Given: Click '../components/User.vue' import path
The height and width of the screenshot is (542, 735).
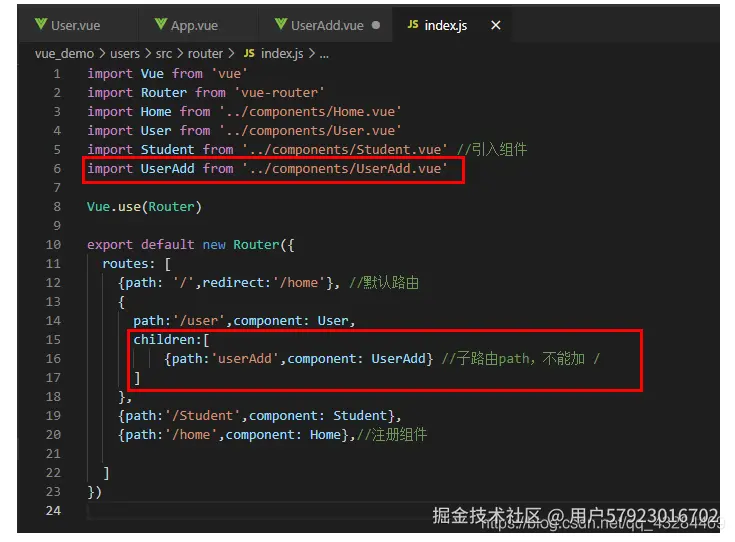Looking at the screenshot, I should [310, 131].
